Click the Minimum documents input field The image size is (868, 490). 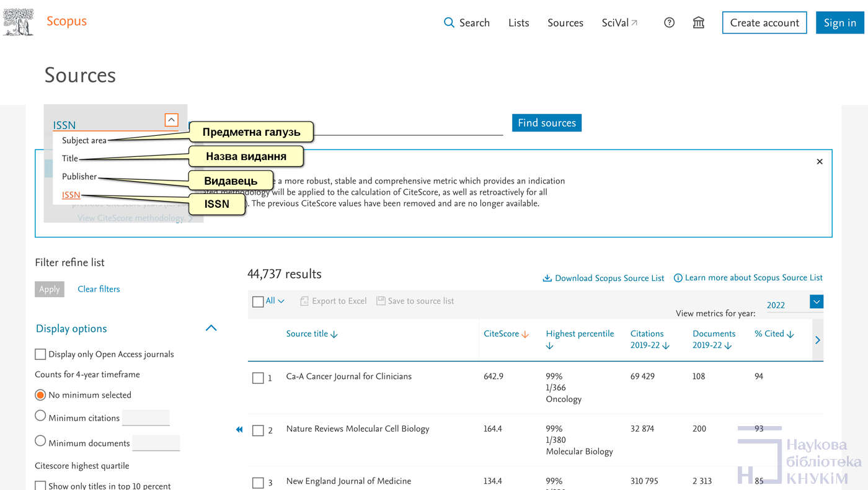pos(156,443)
